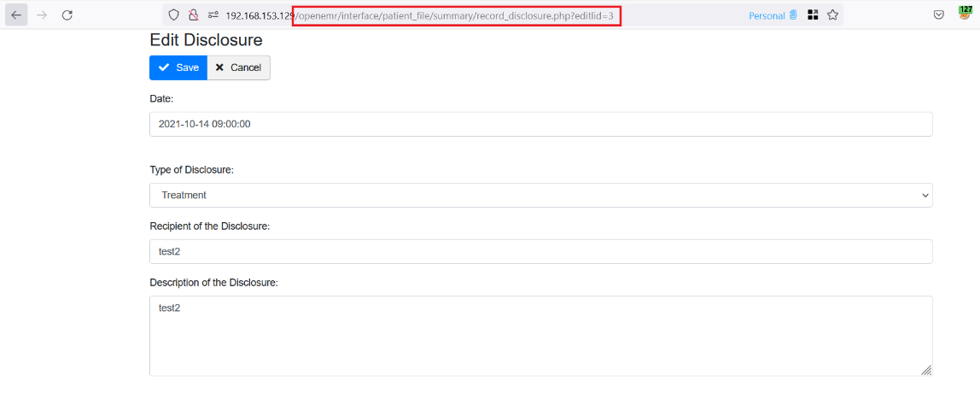Save the disclosure changes
980x405 pixels.
point(178,67)
